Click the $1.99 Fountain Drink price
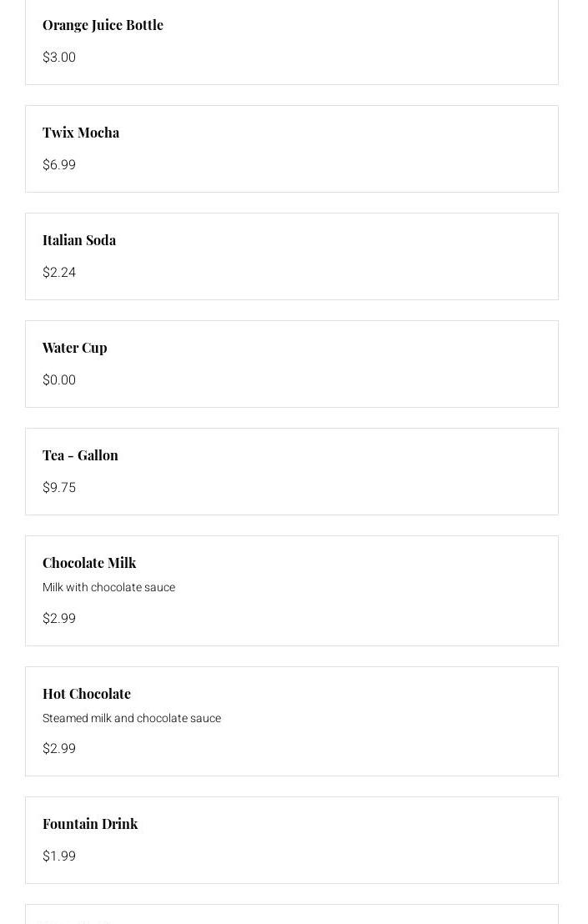This screenshot has height=924, width=588. point(59,856)
